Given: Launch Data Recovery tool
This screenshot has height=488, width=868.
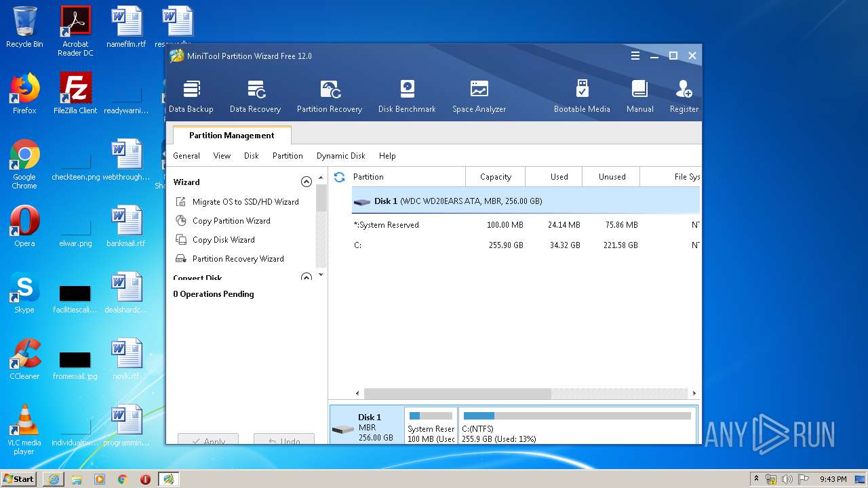Looking at the screenshot, I should pyautogui.click(x=255, y=96).
